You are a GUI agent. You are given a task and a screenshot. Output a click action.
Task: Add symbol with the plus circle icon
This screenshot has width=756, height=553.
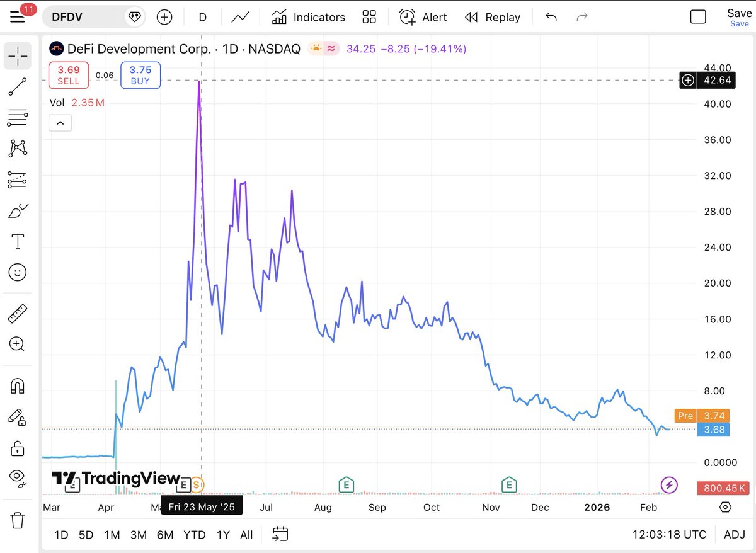(164, 17)
